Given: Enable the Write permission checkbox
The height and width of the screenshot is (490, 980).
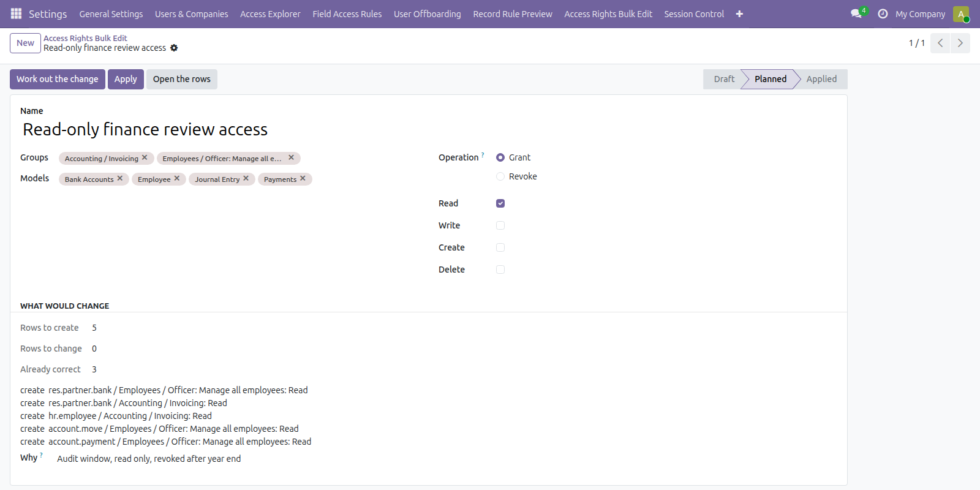Looking at the screenshot, I should tap(500, 225).
